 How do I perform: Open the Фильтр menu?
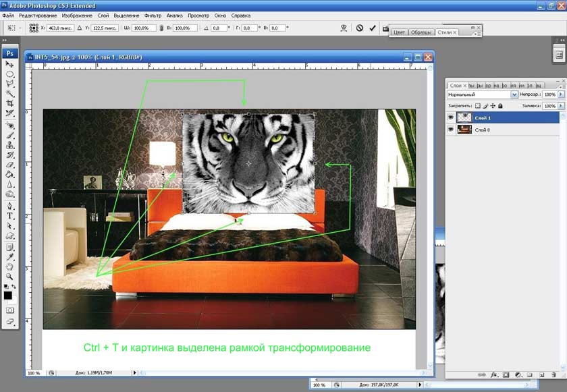click(153, 15)
